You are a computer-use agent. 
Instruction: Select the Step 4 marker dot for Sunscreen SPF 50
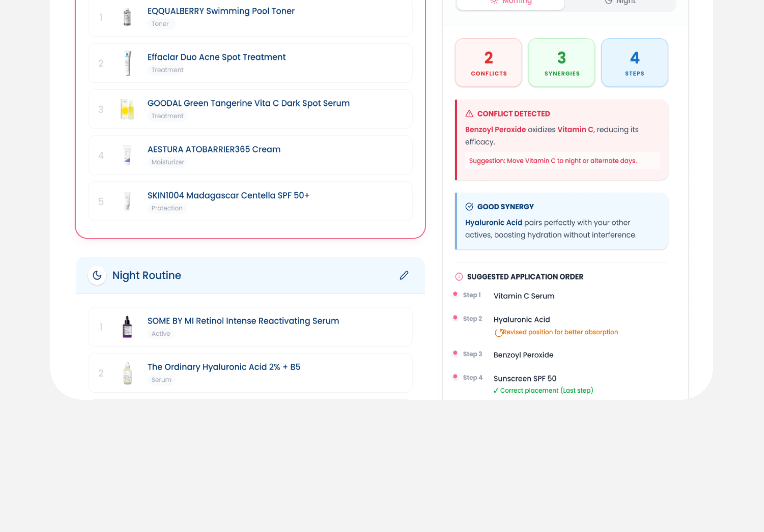455,377
